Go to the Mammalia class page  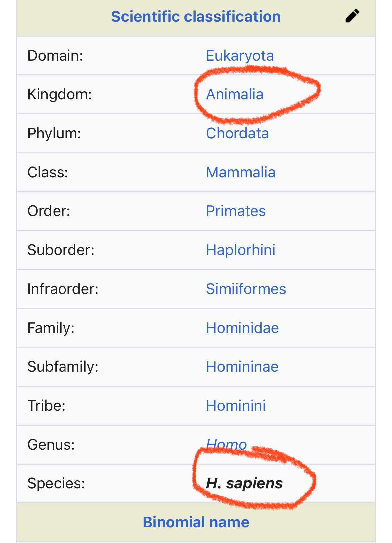coord(241,172)
